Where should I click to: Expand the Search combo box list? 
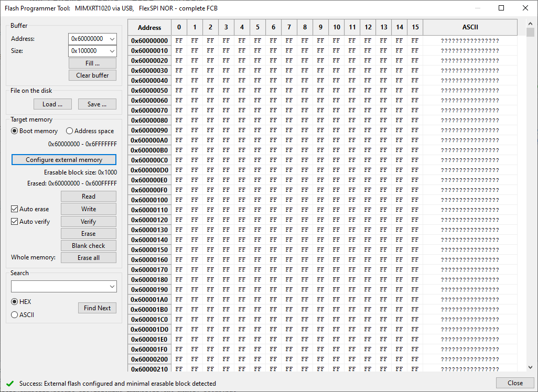coord(113,286)
